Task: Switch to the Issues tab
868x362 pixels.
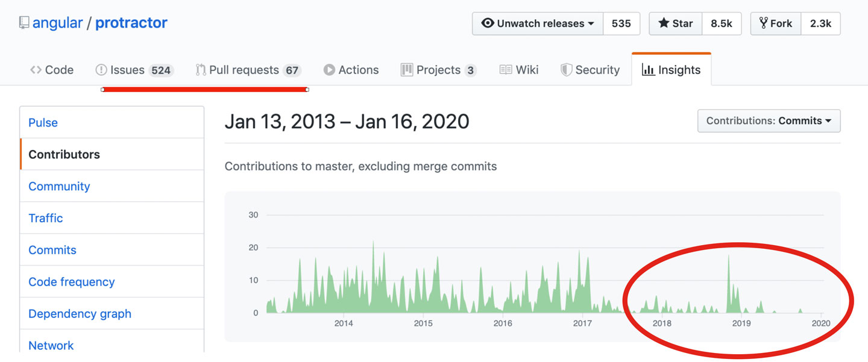Action: (x=134, y=70)
